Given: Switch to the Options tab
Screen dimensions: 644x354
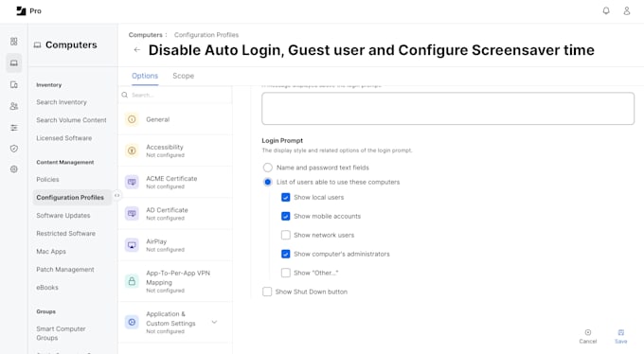Looking at the screenshot, I should tap(145, 76).
